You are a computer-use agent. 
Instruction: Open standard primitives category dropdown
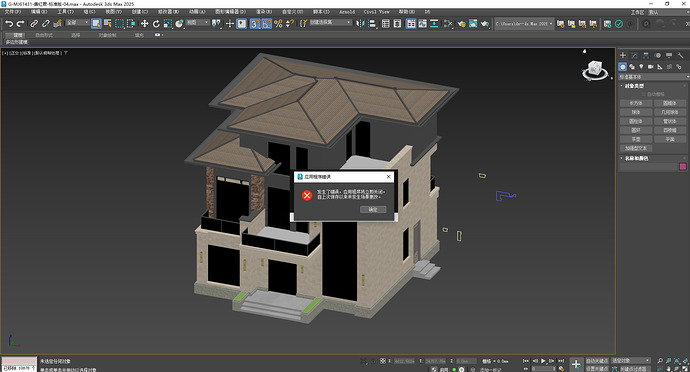click(653, 77)
